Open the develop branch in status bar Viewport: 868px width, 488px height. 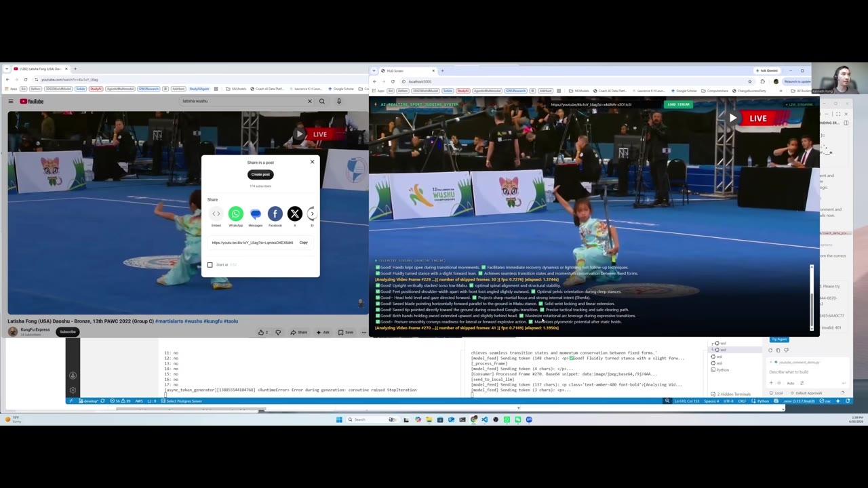[90, 401]
